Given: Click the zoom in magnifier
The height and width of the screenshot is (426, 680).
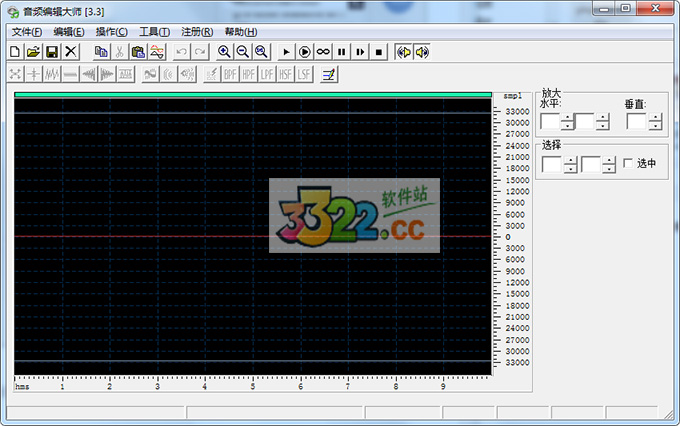Looking at the screenshot, I should pyautogui.click(x=224, y=51).
